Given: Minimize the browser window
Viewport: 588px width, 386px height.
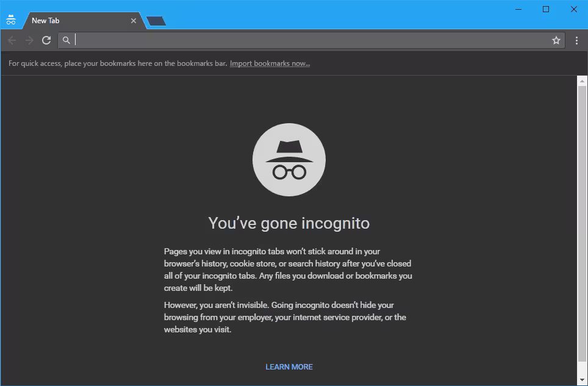Looking at the screenshot, I should (x=518, y=9).
